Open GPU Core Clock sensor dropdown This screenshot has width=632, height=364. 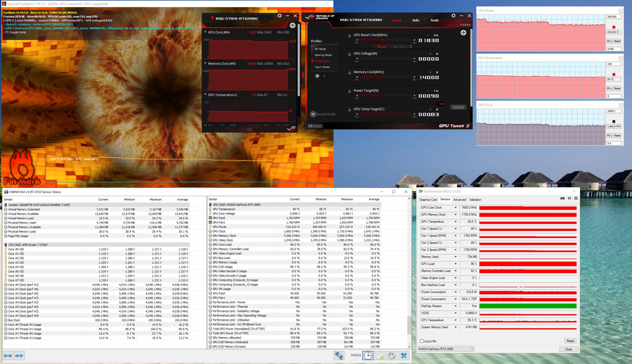(x=455, y=207)
